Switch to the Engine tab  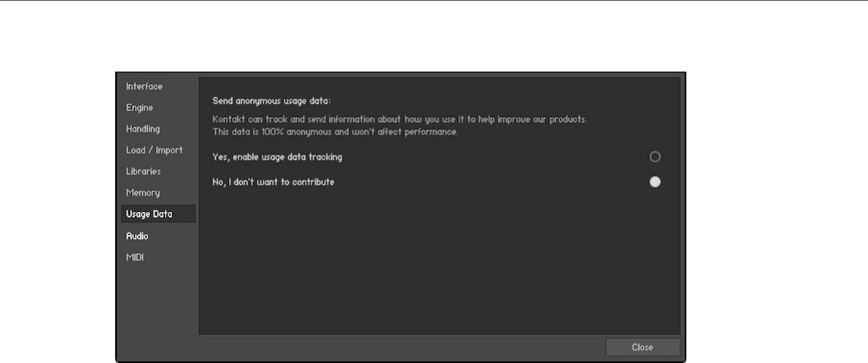140,107
